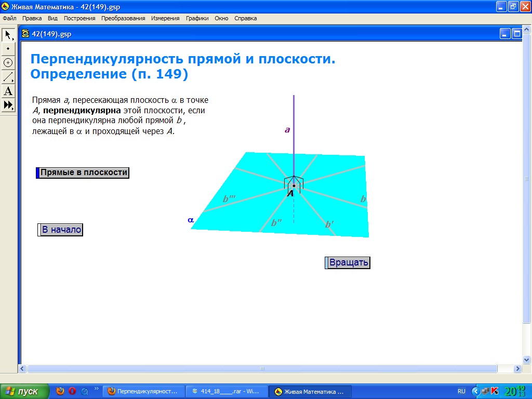Screen dimensions: 532x399
Task: Switch to the WinRAR taskbar window
Action: pyautogui.click(x=226, y=391)
